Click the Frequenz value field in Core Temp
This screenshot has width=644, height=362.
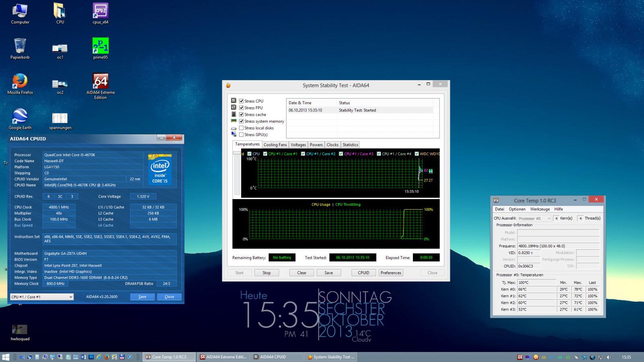(558, 246)
